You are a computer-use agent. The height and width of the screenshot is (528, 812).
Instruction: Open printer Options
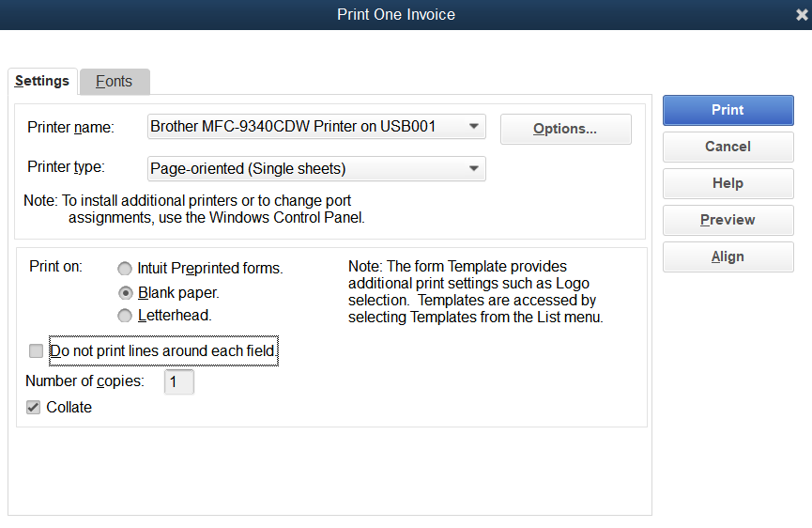click(x=565, y=129)
